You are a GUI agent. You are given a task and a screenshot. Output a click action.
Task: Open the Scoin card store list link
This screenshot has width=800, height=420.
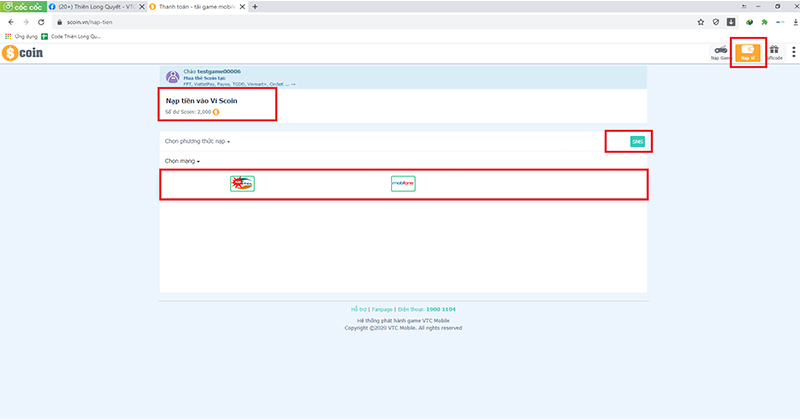[239, 84]
